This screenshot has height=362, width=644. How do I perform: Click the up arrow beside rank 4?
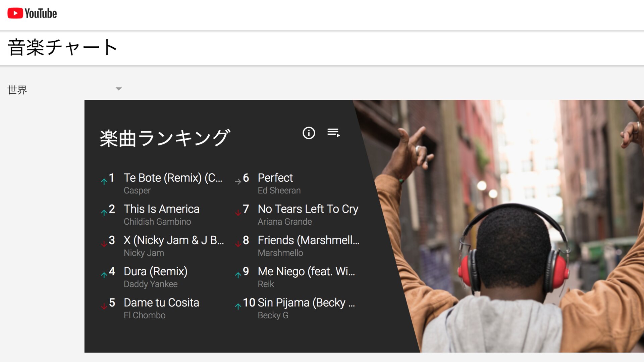(x=104, y=275)
